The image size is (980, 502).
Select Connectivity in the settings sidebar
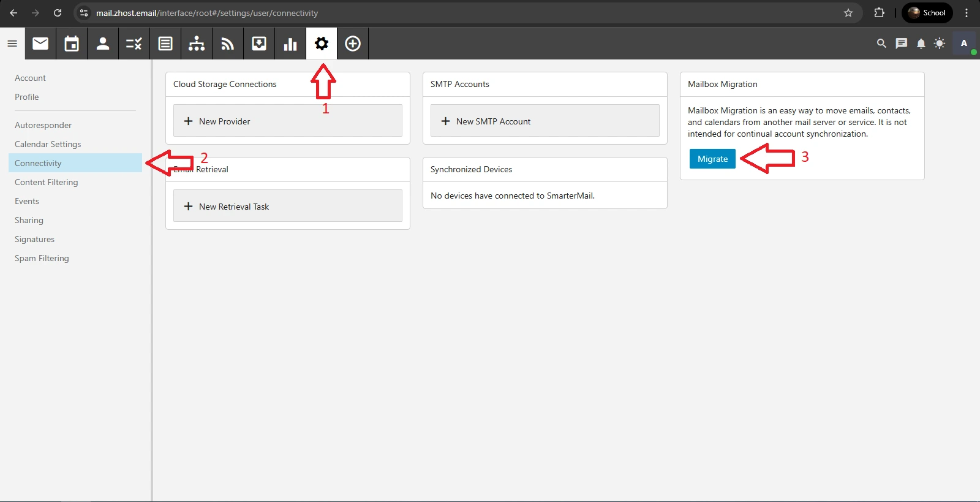click(38, 163)
